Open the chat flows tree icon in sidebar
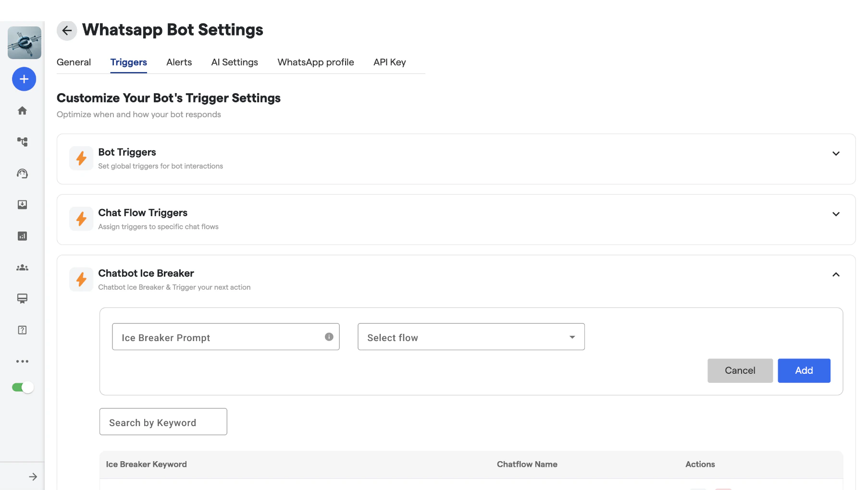 click(x=23, y=142)
